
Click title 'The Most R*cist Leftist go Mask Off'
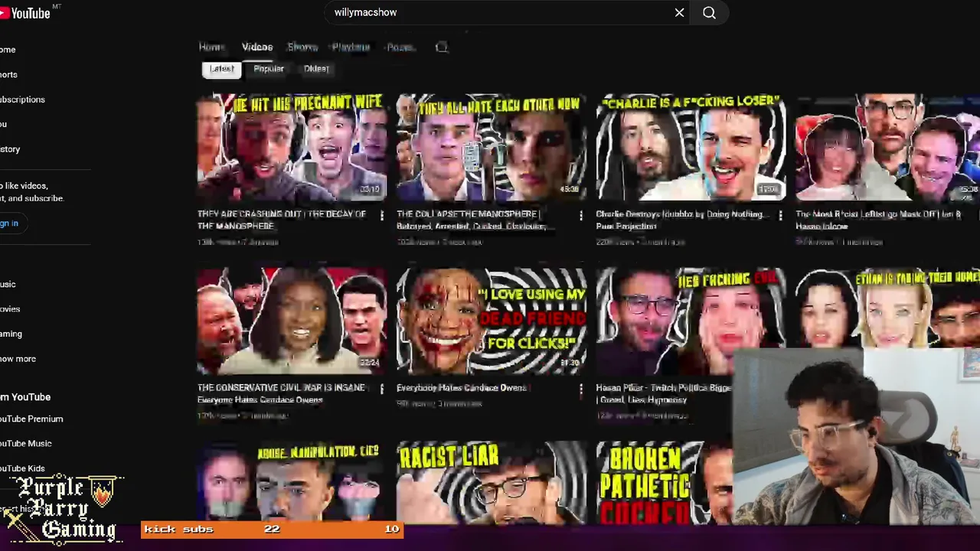[878, 220]
